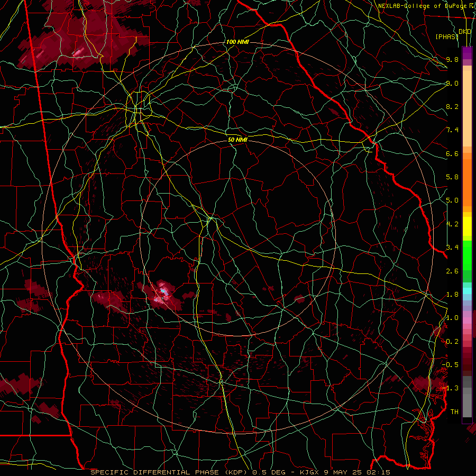
Task: Click the 2.6 value on color scale
Action: (452, 271)
